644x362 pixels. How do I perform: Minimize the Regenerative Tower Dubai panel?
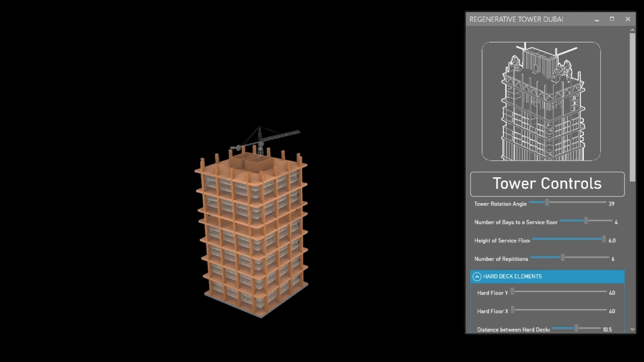[x=597, y=20]
